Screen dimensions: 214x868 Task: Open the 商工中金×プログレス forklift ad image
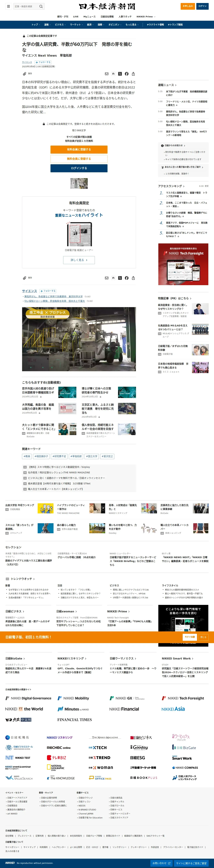pos(79,339)
